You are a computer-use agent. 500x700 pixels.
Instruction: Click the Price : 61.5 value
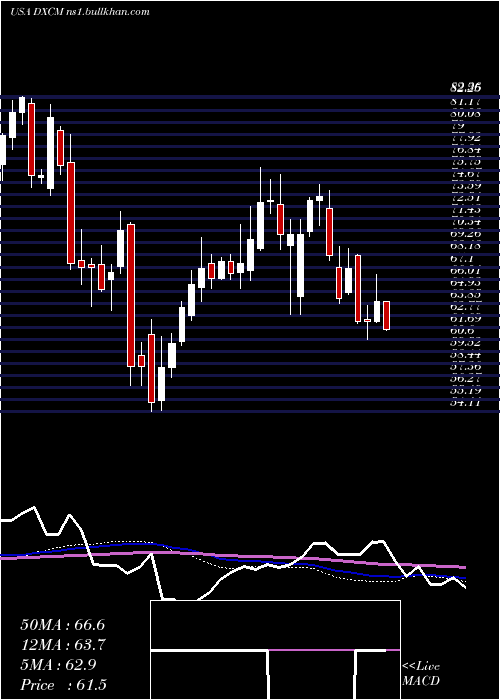pos(63,684)
